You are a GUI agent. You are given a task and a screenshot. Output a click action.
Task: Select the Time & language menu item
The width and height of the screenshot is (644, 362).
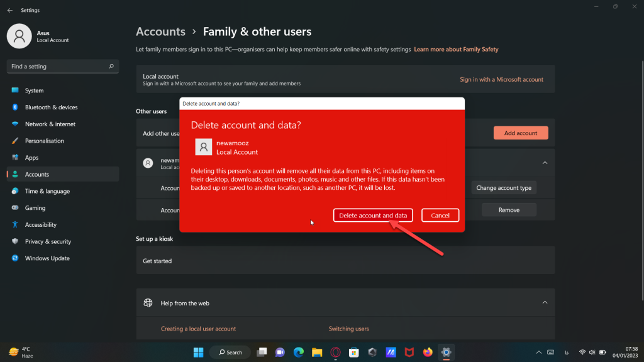(x=47, y=191)
